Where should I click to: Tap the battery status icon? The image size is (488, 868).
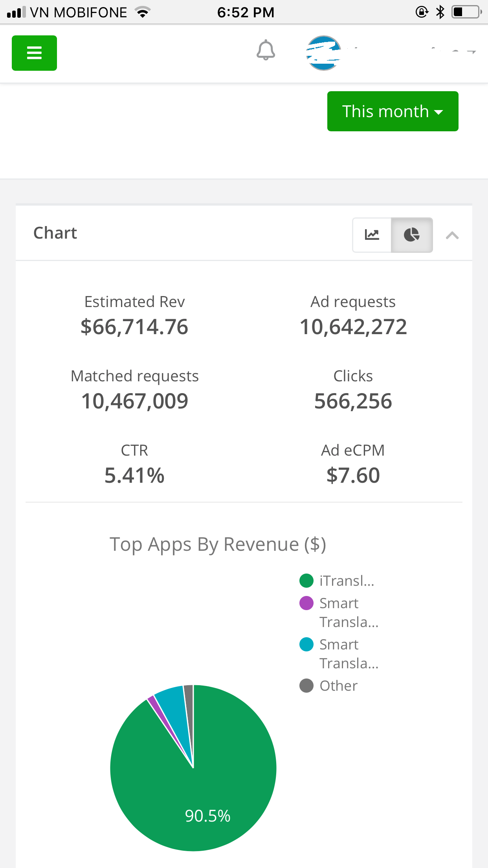click(466, 12)
